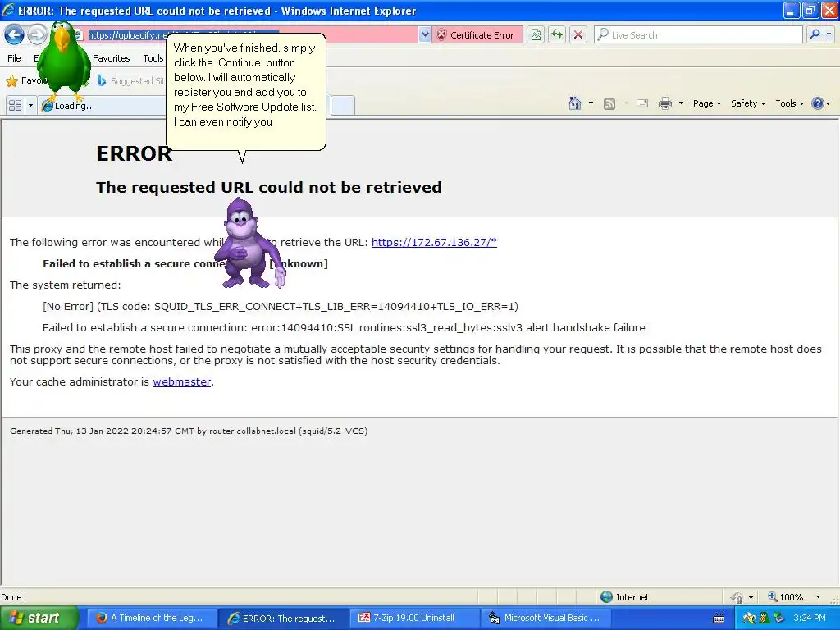Image resolution: width=840 pixels, height=630 pixels.
Task: Click the webmaster email link
Action: [x=181, y=382]
